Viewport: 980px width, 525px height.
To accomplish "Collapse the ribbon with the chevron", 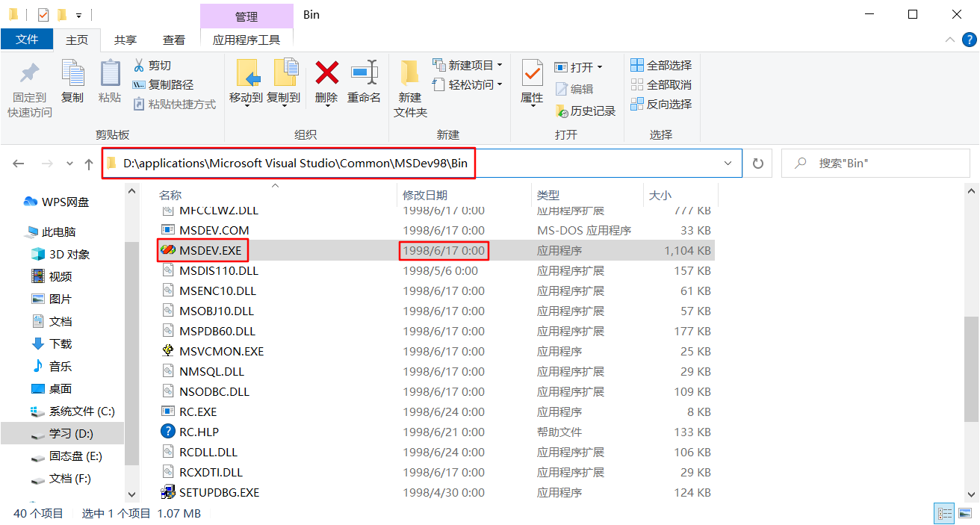I will 949,40.
